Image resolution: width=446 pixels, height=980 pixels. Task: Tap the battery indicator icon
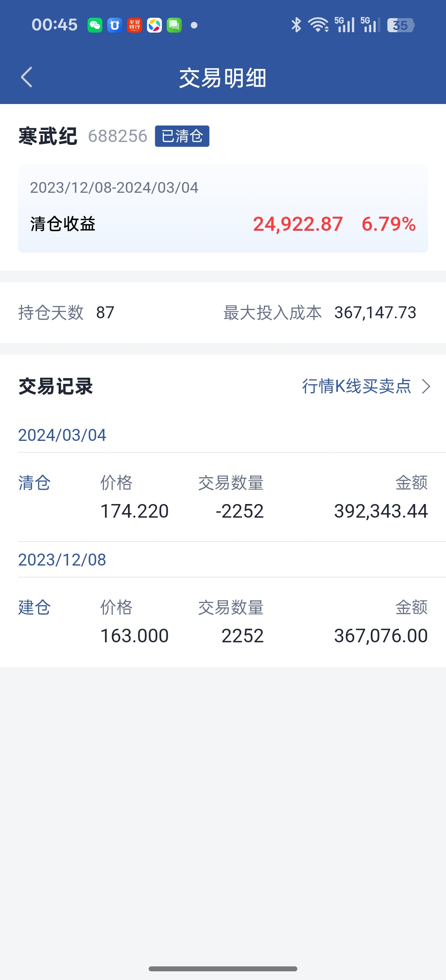point(401,25)
